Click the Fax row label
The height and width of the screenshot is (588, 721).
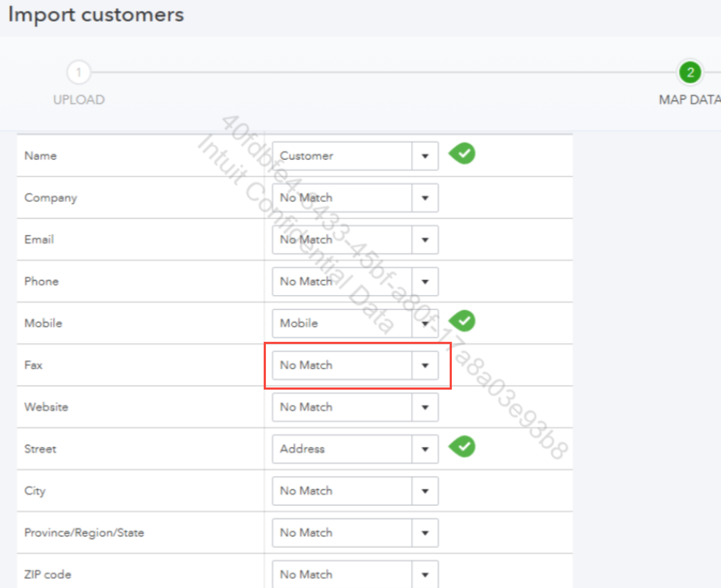click(x=33, y=365)
